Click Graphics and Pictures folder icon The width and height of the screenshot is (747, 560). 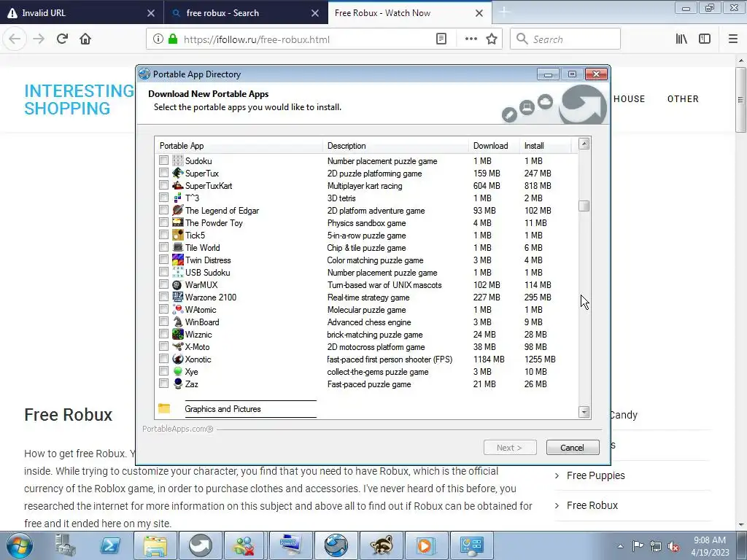pos(164,408)
